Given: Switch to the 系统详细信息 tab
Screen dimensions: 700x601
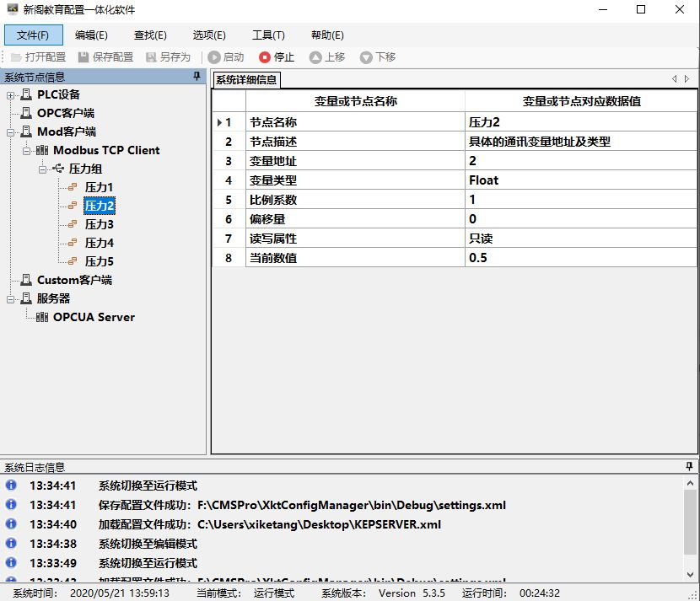Looking at the screenshot, I should (246, 80).
